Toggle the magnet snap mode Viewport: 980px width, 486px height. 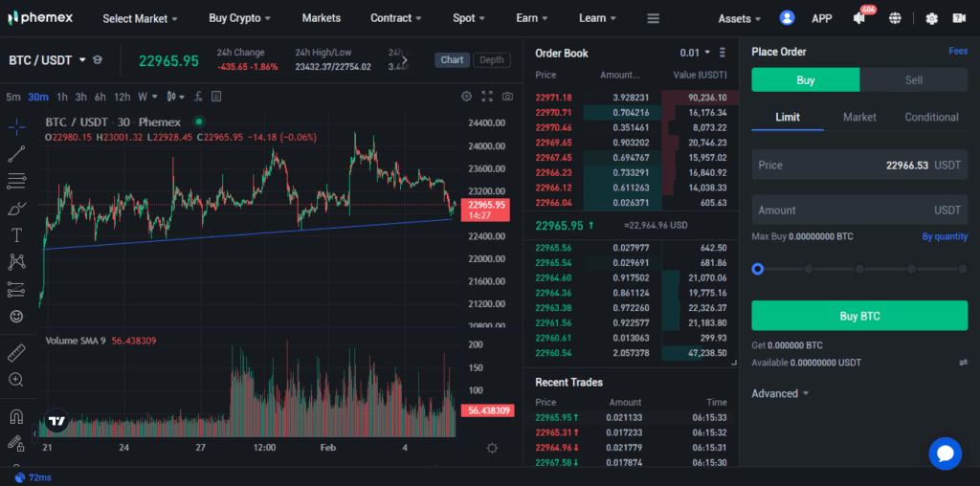coord(17,417)
